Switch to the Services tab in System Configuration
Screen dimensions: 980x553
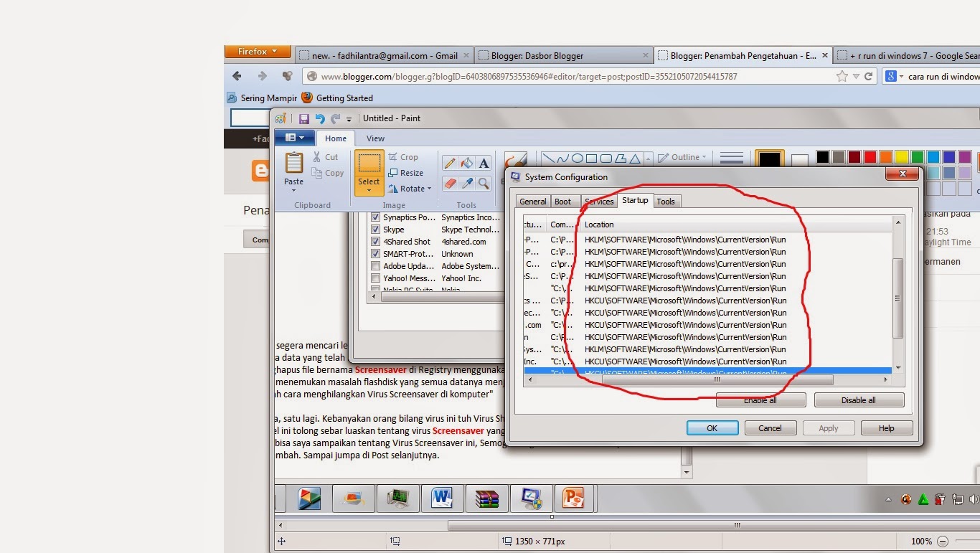598,202
